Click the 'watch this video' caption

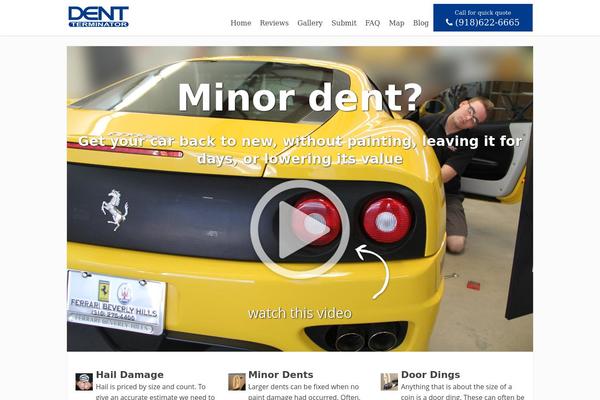[x=300, y=313]
